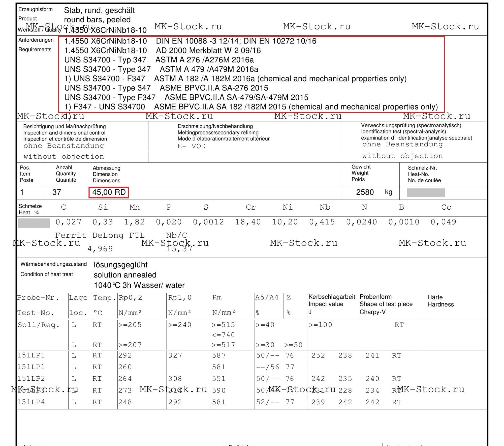Screen dimensions: 504x446
Task: Select nickel content '10,20'
Action: coord(285,222)
